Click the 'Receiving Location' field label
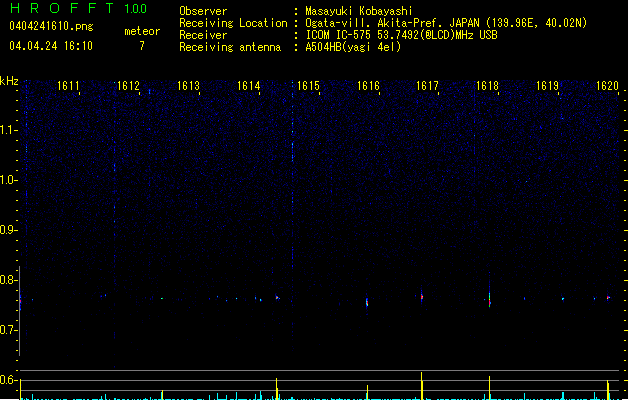This screenshot has width=629, height=400. click(233, 23)
